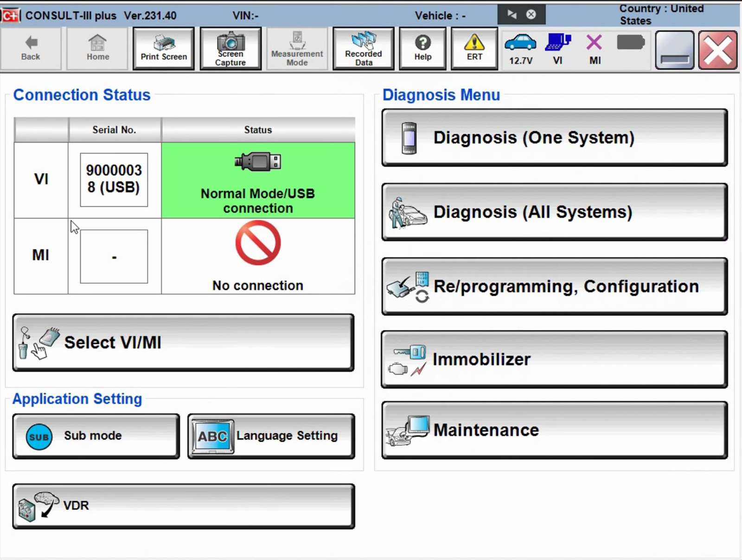Go back using the Back arrow button
This screenshot has width=742, height=560.
pyautogui.click(x=31, y=48)
